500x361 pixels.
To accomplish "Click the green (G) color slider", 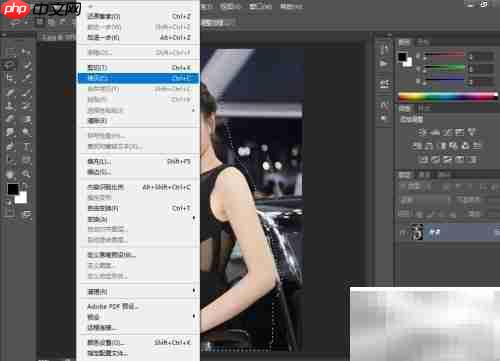I will tap(444, 68).
